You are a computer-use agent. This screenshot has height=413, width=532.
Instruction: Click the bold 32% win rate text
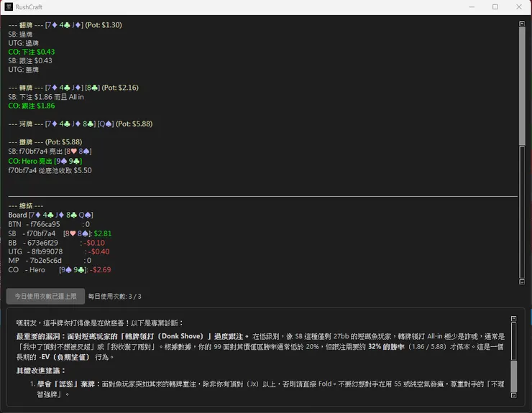tap(386, 347)
